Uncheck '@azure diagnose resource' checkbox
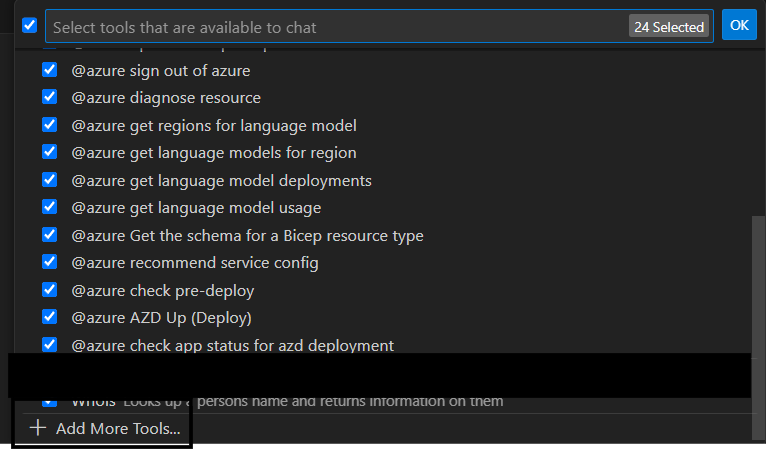The image size is (766, 449). 49,97
